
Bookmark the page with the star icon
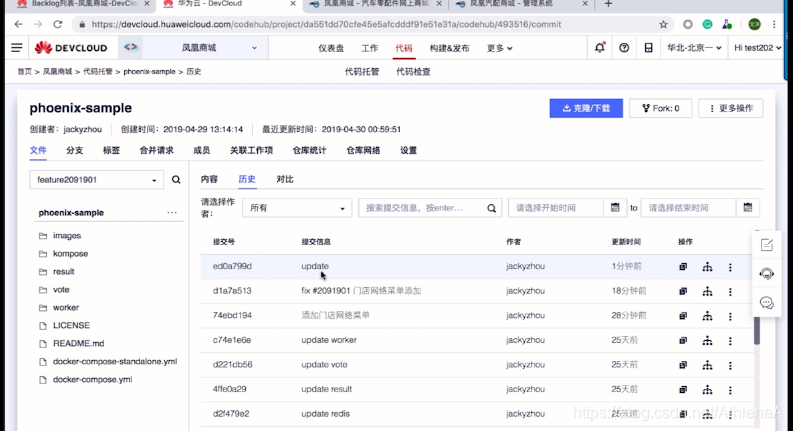[x=664, y=24]
